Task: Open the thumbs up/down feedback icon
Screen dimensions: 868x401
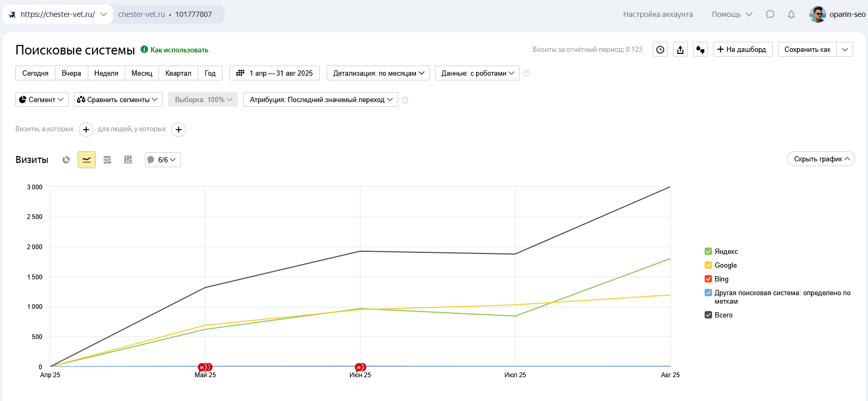Action: [700, 50]
